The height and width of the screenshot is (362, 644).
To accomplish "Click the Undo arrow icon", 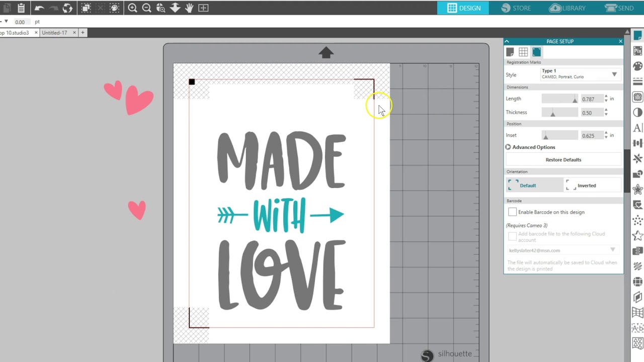I will (39, 8).
